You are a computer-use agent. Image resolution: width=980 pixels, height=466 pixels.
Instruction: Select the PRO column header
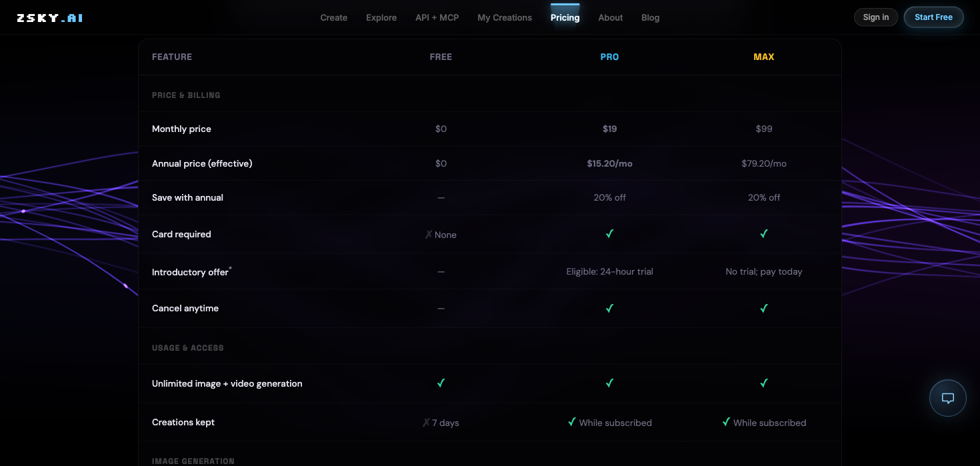pos(609,57)
